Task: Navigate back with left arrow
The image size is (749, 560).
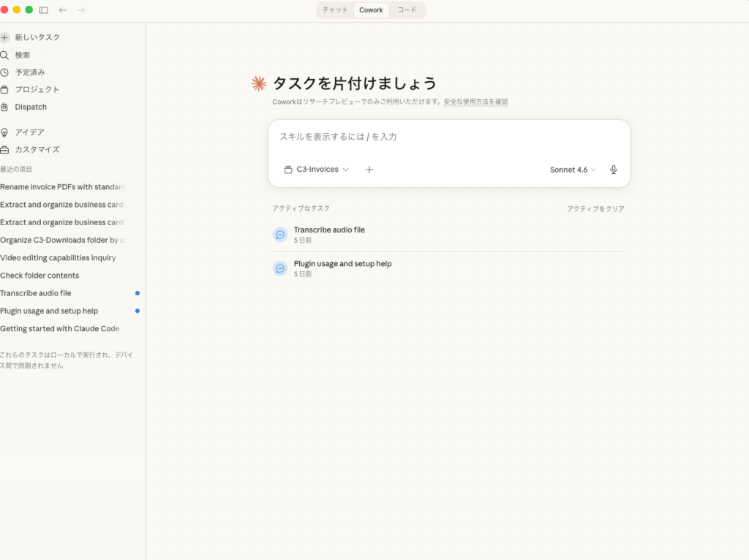Action: 63,10
